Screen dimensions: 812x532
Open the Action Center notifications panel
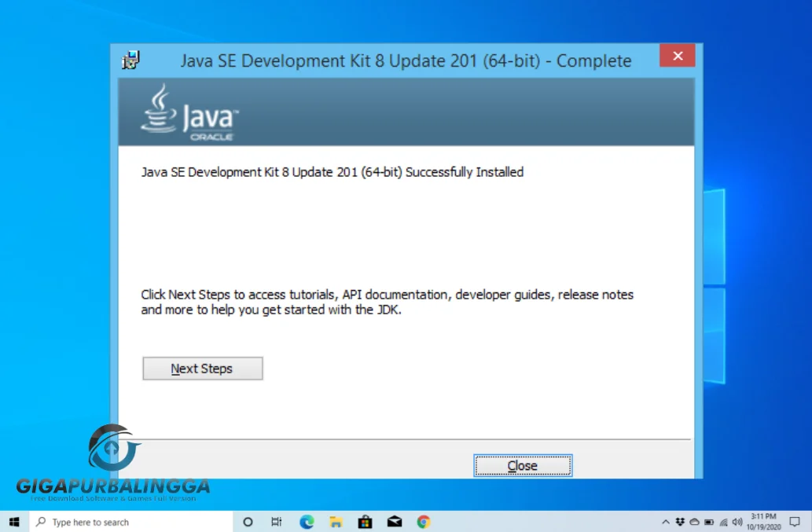click(795, 521)
